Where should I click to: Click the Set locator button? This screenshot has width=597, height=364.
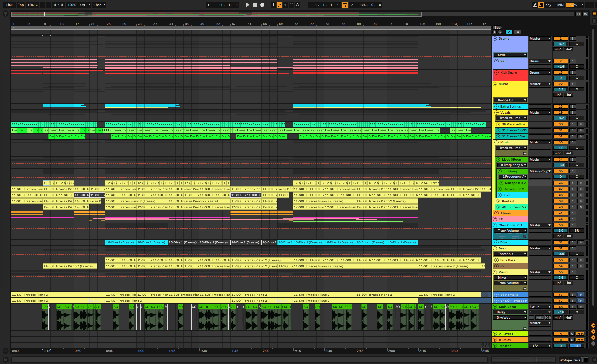[497, 28]
